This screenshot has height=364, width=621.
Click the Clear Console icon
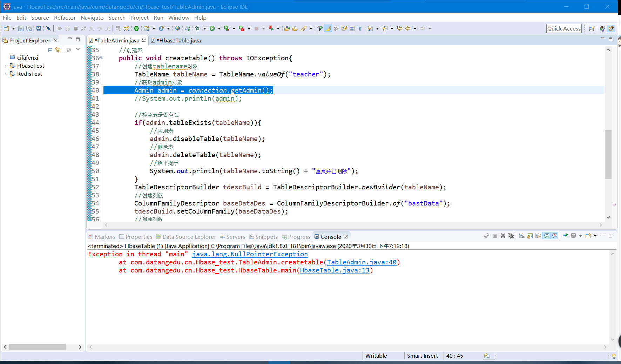(522, 236)
